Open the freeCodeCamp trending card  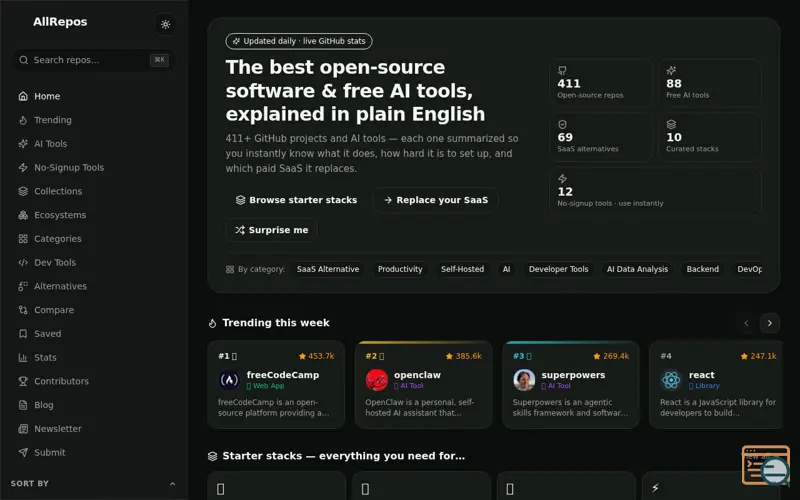pos(276,385)
